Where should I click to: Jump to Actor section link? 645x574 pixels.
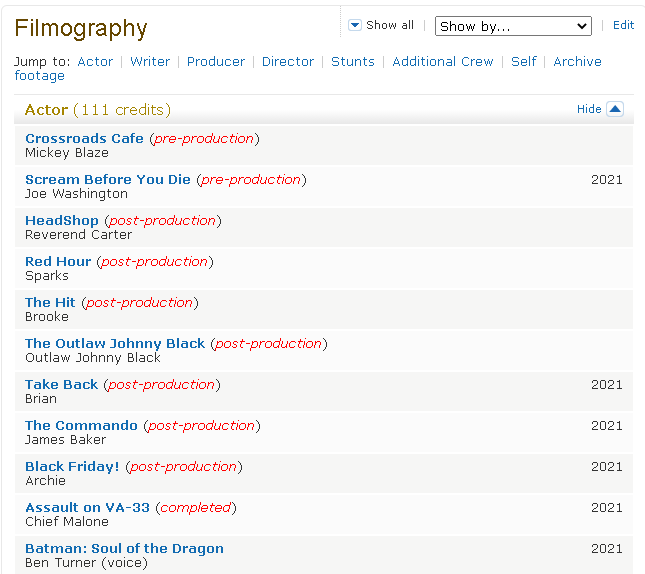pos(95,61)
